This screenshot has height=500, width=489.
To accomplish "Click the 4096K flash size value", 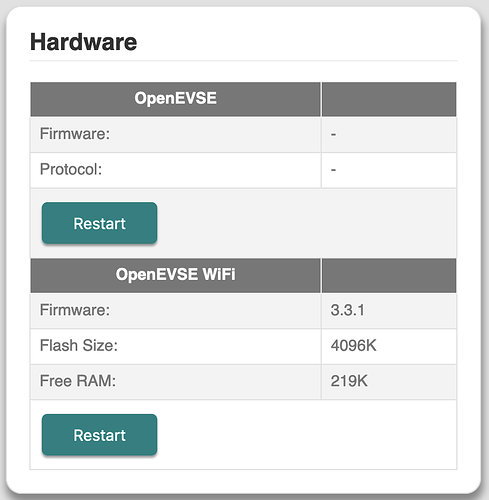I will click(x=353, y=346).
